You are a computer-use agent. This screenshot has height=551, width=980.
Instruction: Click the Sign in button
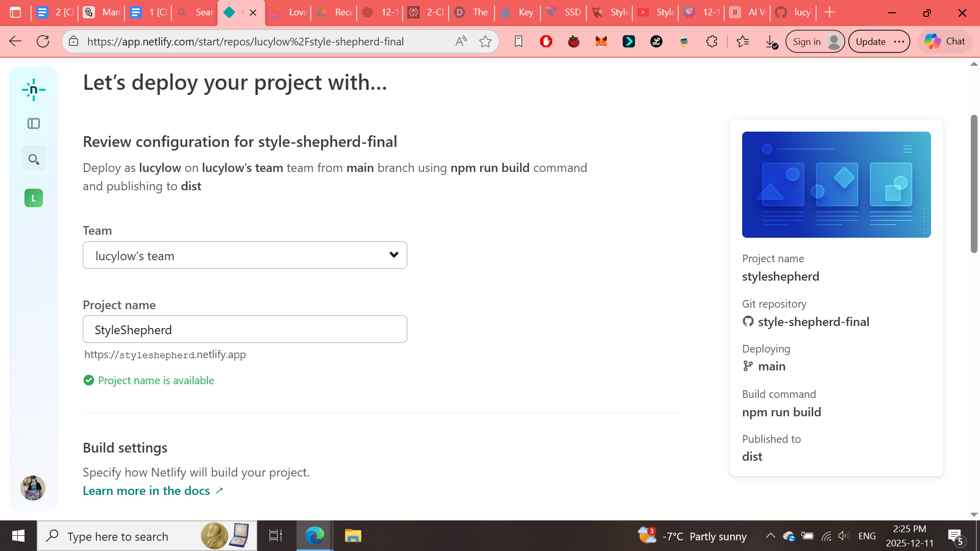[x=806, y=41]
